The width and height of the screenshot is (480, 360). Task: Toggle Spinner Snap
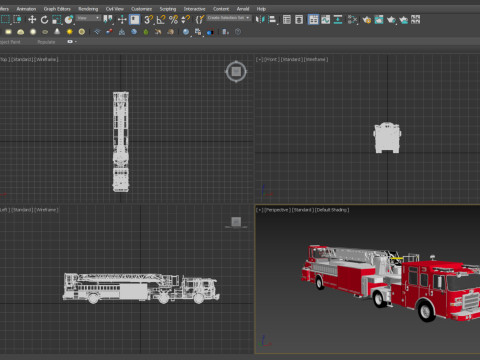pos(185,20)
